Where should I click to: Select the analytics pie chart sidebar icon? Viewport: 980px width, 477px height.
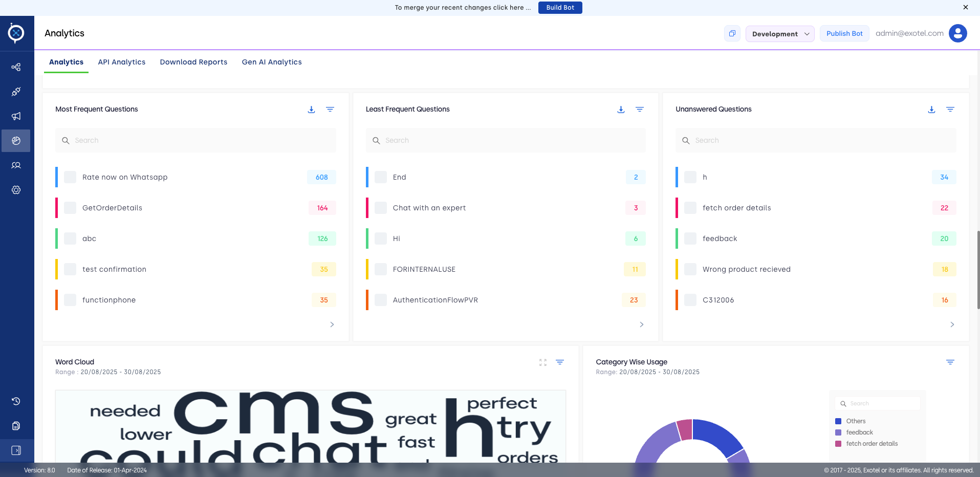pyautogui.click(x=16, y=141)
